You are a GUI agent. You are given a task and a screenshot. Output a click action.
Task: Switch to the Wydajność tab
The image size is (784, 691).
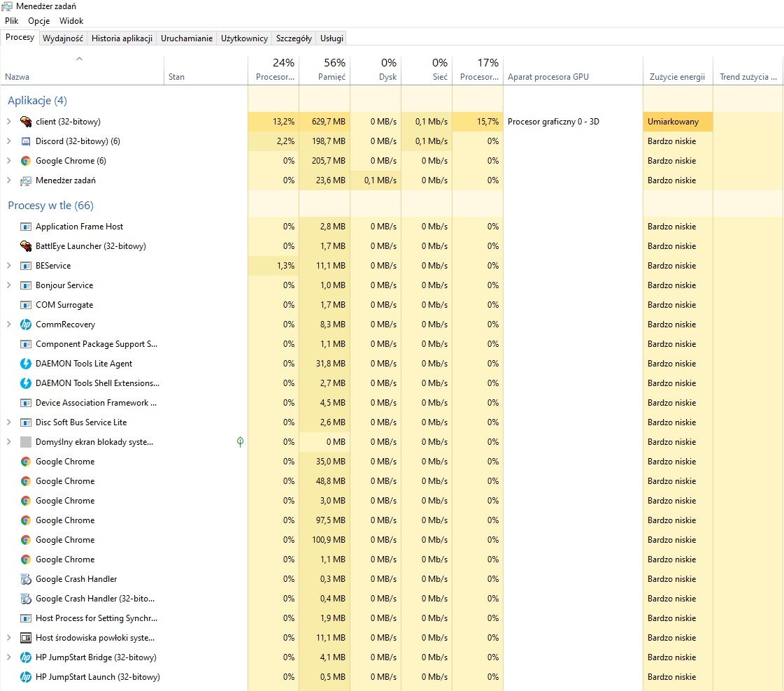click(63, 38)
